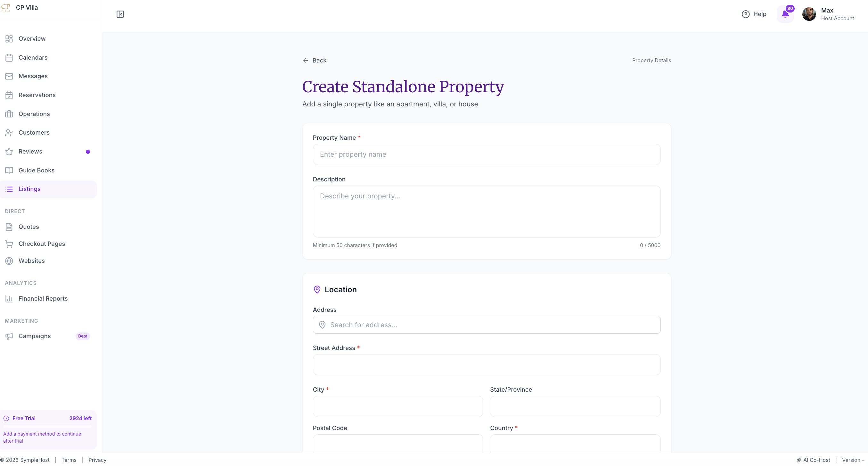Open the Privacy footer link
Screen dimensions: 868x466
click(97, 460)
